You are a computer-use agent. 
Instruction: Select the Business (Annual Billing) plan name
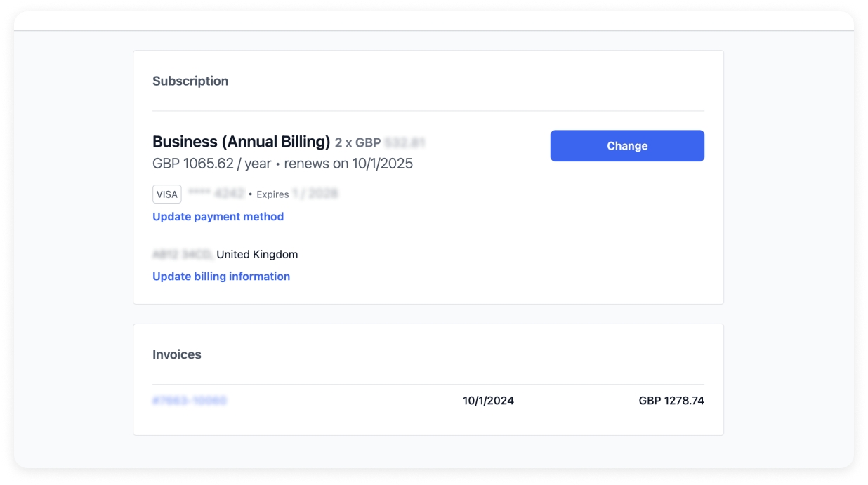(x=241, y=142)
